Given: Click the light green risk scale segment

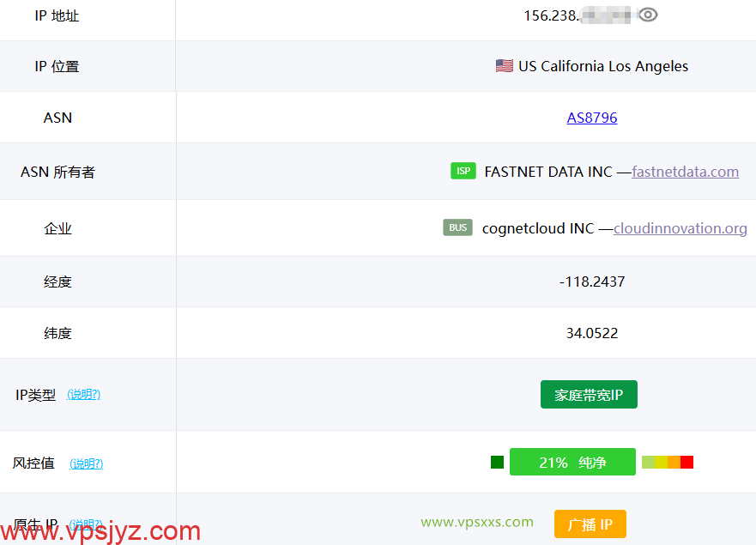Looking at the screenshot, I should [649, 462].
